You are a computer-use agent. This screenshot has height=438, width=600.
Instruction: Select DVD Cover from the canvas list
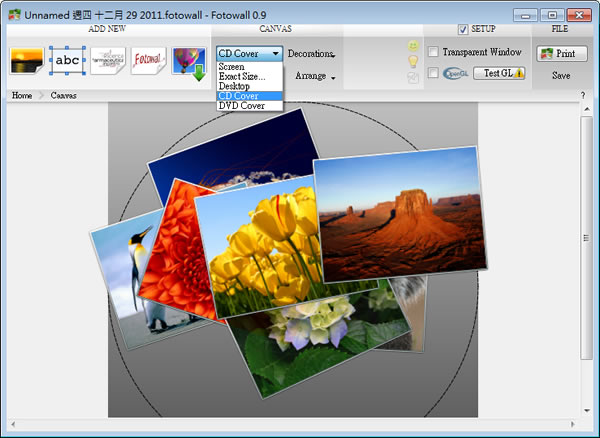pyautogui.click(x=249, y=106)
